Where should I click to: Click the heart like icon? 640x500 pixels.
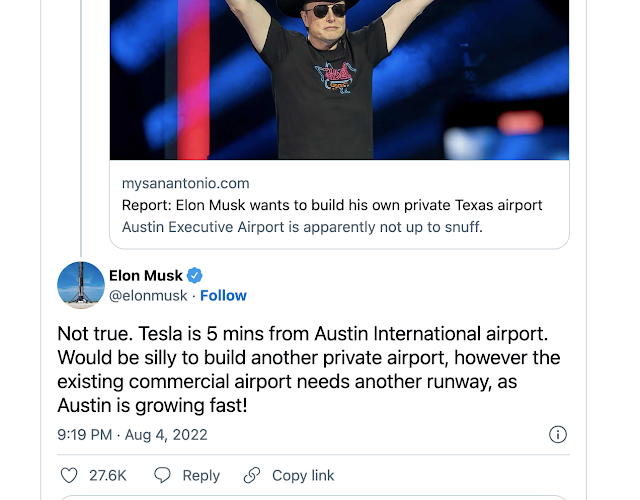click(x=69, y=475)
